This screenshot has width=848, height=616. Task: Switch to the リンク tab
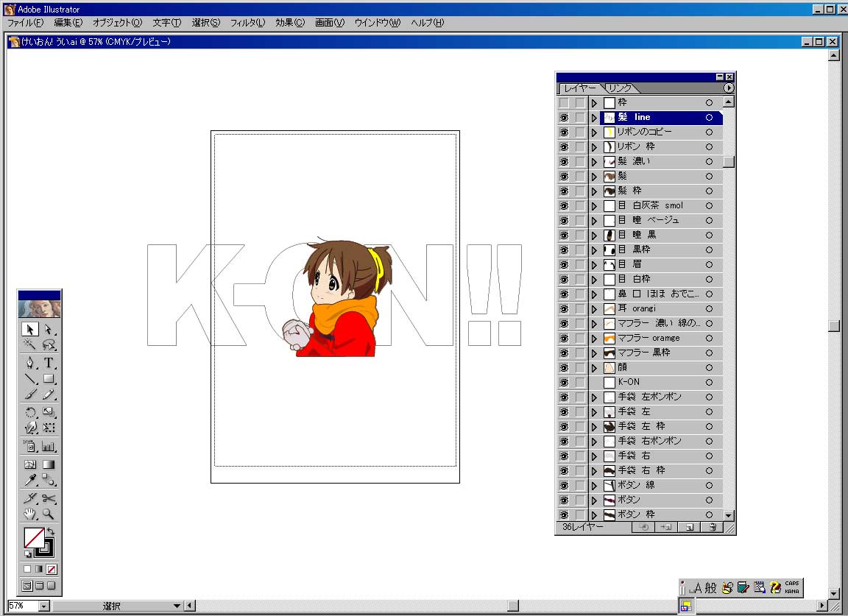(620, 88)
